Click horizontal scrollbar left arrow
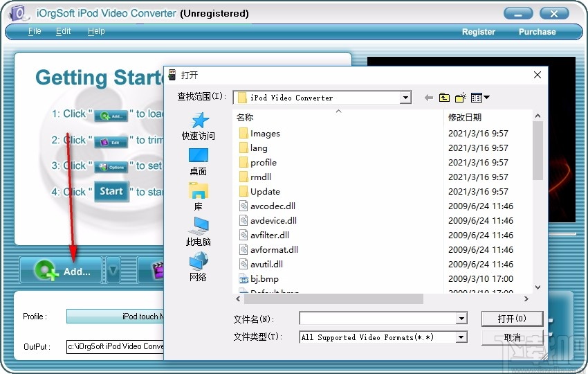 (238, 299)
